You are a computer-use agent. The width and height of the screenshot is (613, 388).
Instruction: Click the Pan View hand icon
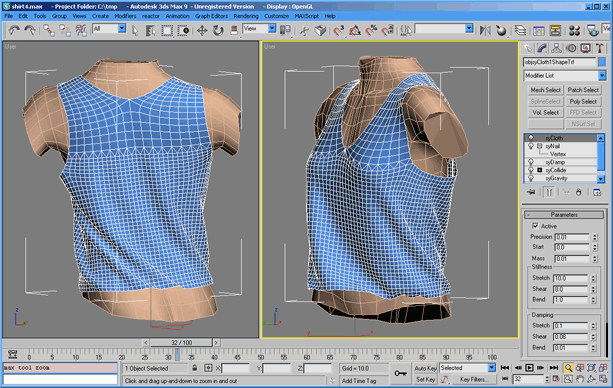point(580,379)
